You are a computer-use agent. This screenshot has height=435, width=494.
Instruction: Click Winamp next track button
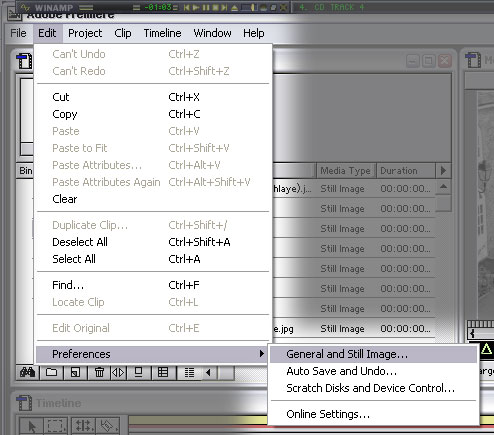225,7
